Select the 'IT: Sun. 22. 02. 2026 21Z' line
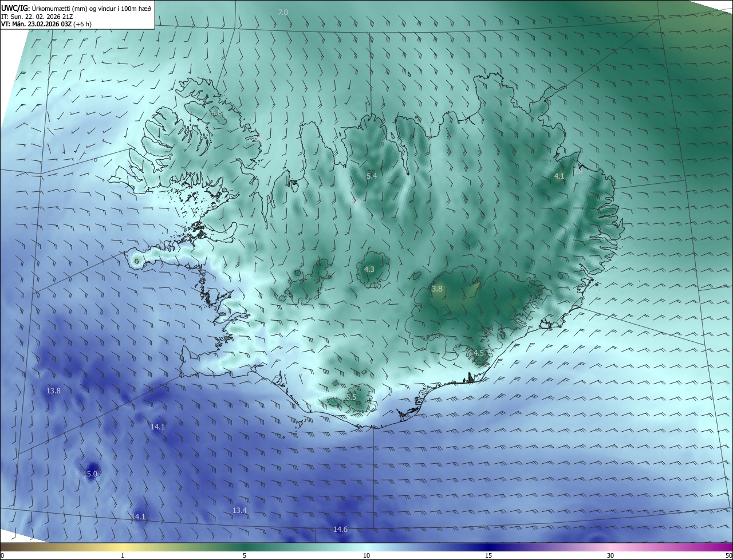The width and height of the screenshot is (733, 560). click(x=37, y=16)
